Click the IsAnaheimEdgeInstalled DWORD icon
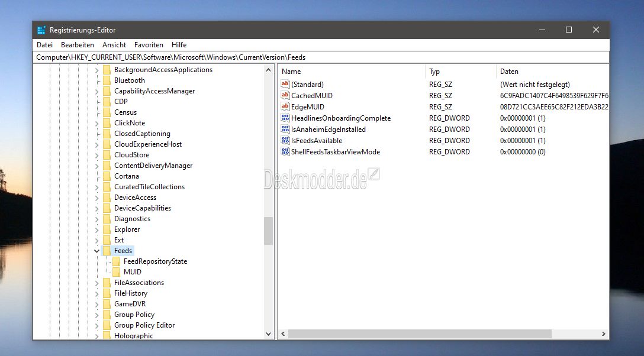 click(x=285, y=129)
